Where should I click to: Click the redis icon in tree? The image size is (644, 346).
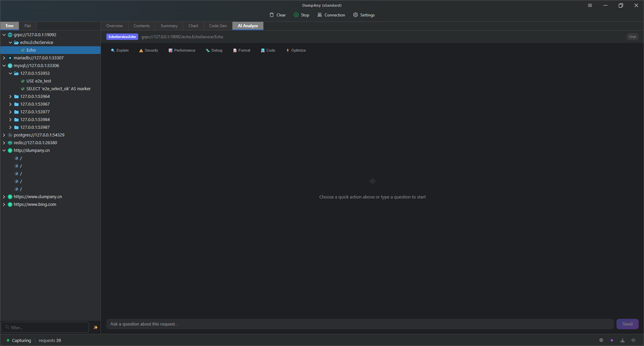[x=10, y=143]
